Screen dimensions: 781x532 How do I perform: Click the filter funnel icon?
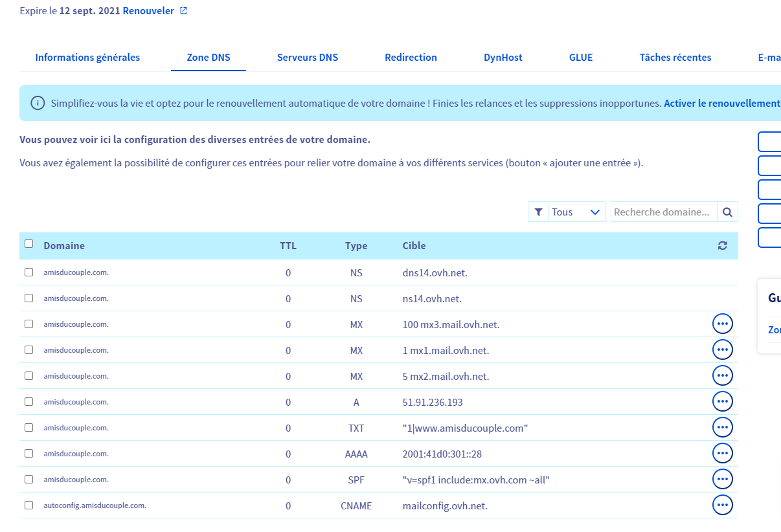[538, 212]
